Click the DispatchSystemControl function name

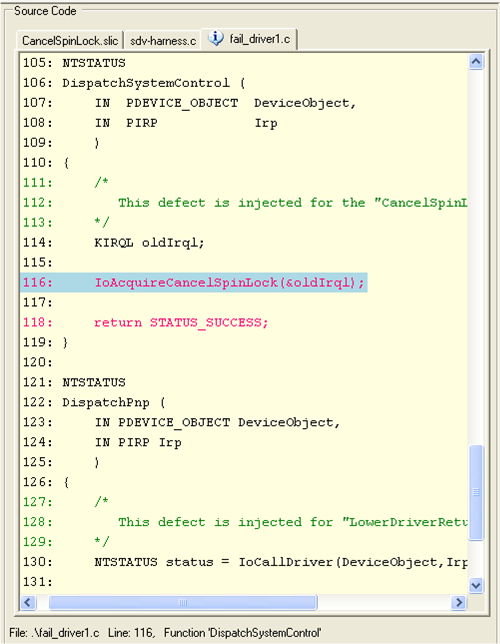(x=146, y=83)
